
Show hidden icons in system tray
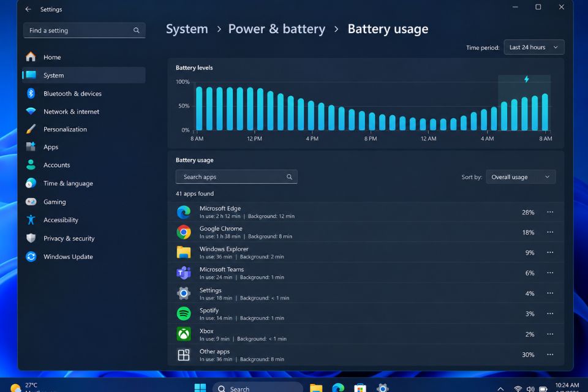click(500, 389)
